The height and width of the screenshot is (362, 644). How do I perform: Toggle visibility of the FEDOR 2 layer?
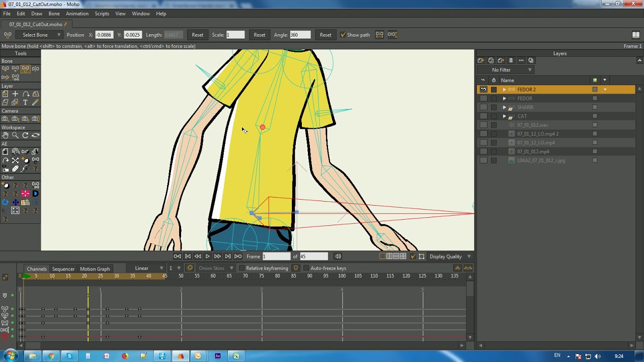tap(484, 89)
